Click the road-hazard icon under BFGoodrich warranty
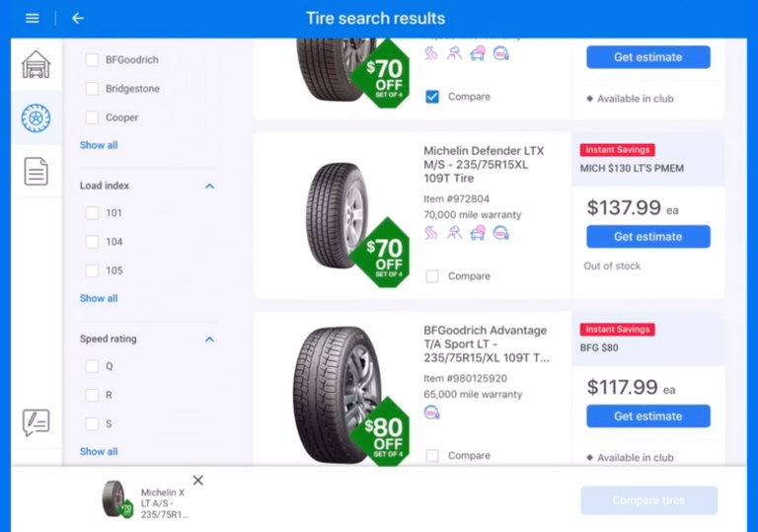 [431, 413]
